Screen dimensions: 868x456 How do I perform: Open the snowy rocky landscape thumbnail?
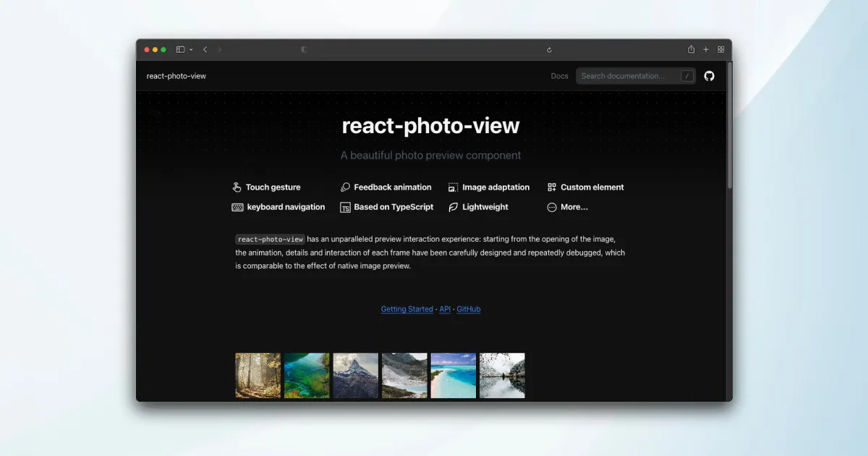404,376
